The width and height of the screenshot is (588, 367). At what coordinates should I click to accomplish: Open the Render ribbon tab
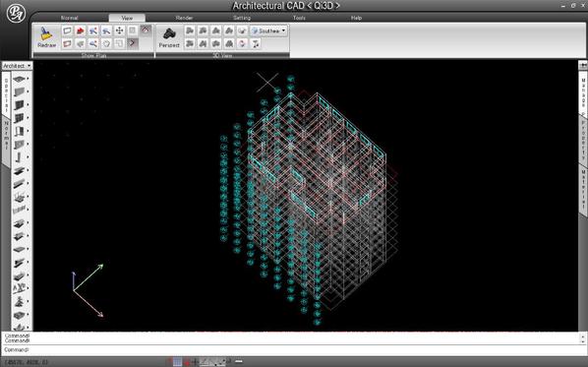tap(184, 18)
